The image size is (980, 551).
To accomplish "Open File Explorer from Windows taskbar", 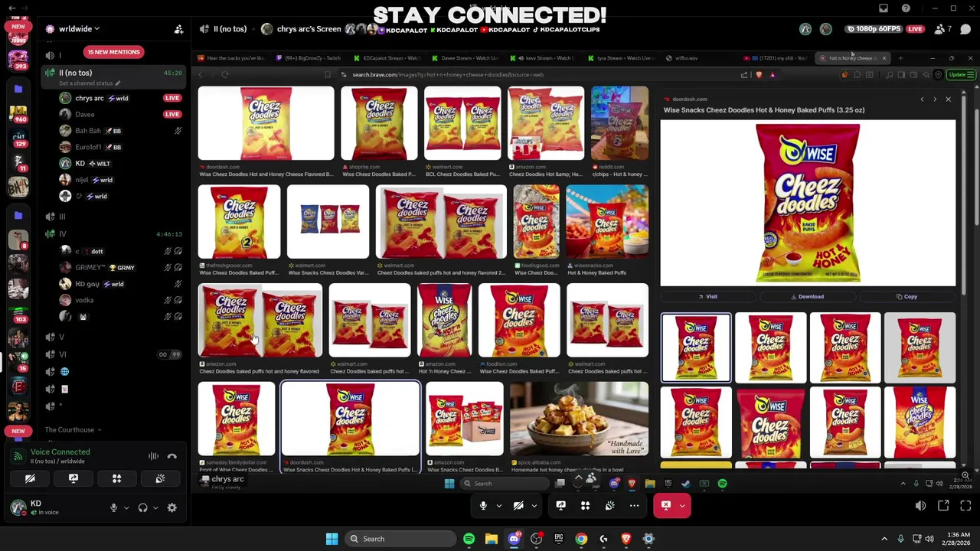I will pyautogui.click(x=491, y=539).
